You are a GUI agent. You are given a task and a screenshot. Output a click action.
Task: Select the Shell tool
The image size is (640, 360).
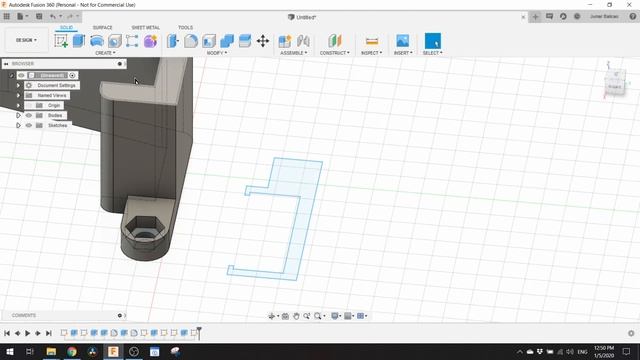[x=209, y=41]
